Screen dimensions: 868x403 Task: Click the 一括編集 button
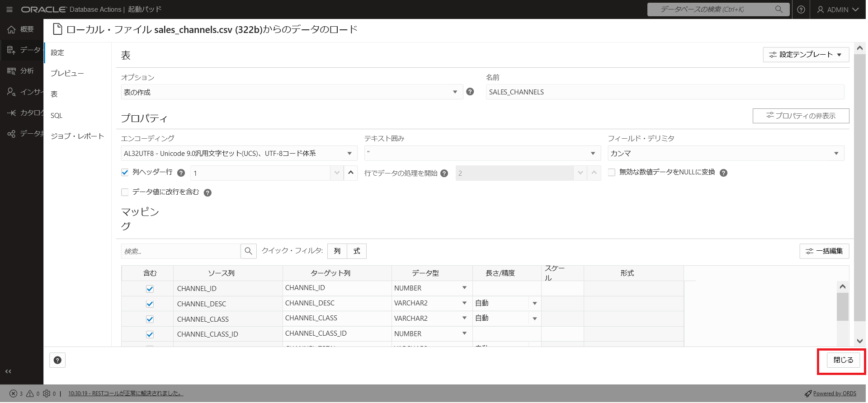(x=824, y=251)
